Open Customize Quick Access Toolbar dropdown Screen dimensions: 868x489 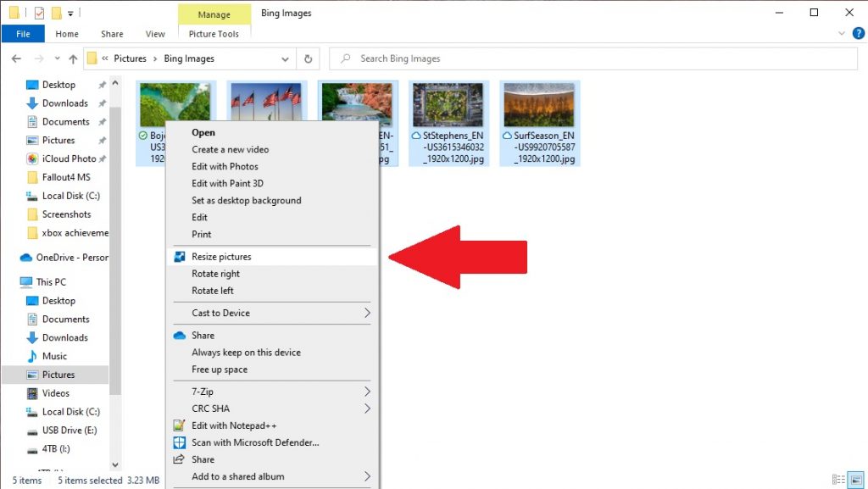(70, 14)
